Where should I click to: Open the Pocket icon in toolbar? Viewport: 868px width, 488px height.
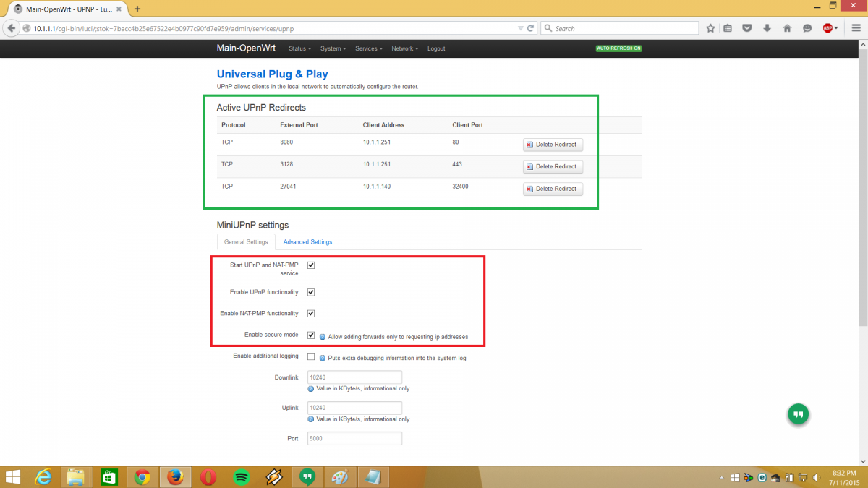coord(747,28)
